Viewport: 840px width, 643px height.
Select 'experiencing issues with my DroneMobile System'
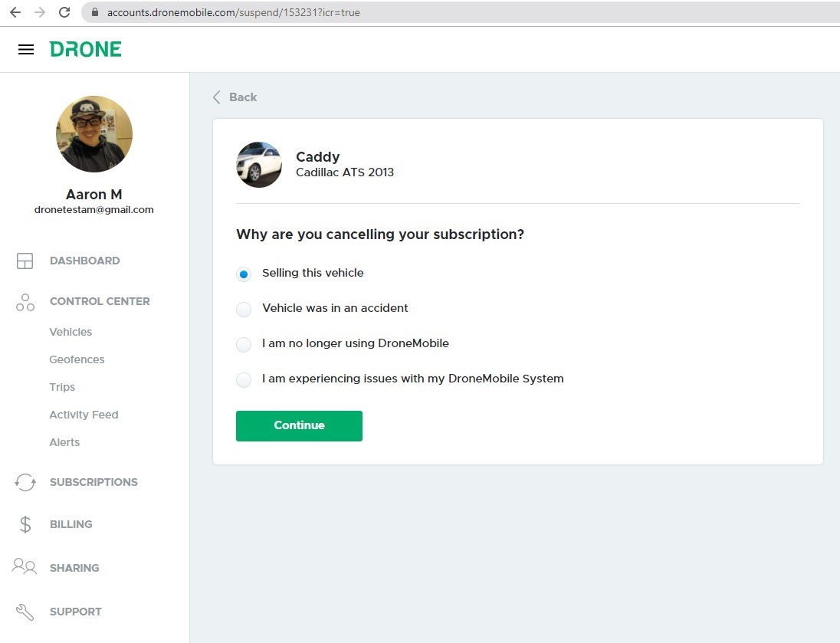point(244,379)
